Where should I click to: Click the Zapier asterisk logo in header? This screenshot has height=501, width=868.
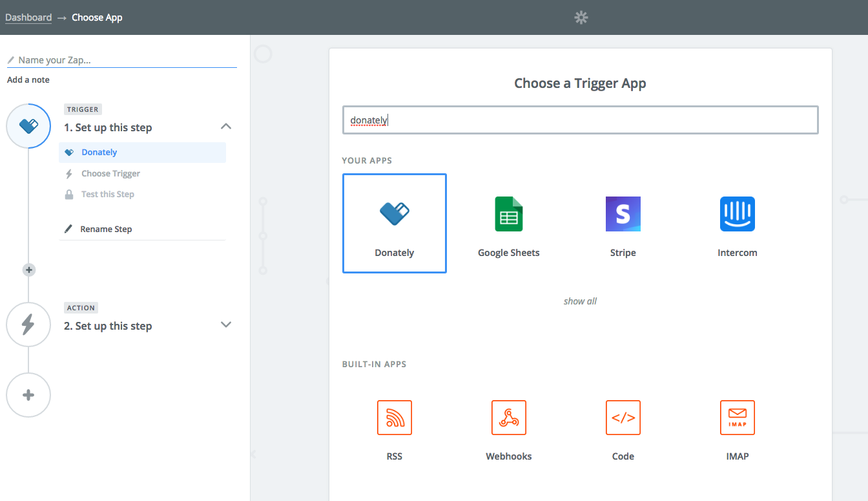(x=581, y=17)
